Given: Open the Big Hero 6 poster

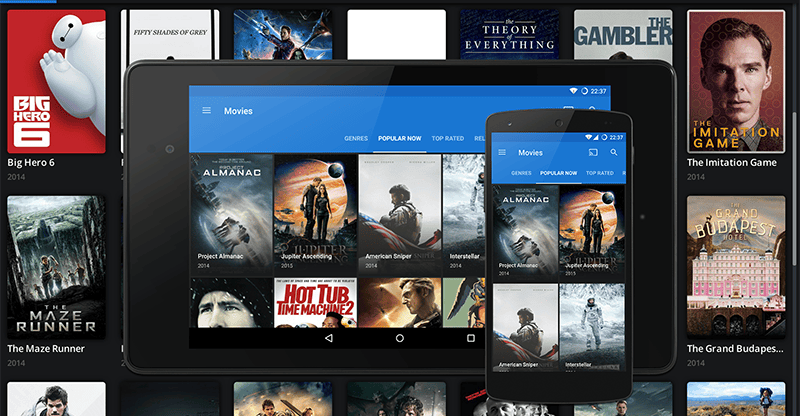Looking at the screenshot, I should [x=56, y=81].
